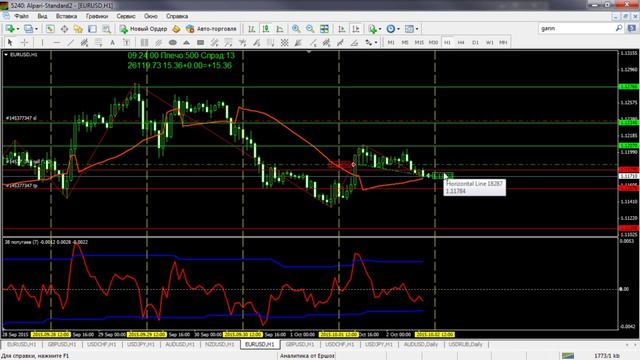Choose the Equidistant Channel tool

(x=84, y=42)
